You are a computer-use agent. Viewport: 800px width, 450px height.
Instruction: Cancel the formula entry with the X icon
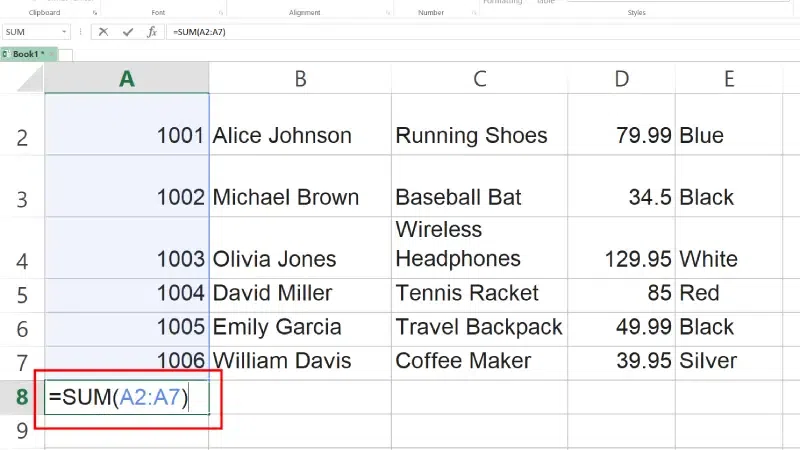pos(103,32)
